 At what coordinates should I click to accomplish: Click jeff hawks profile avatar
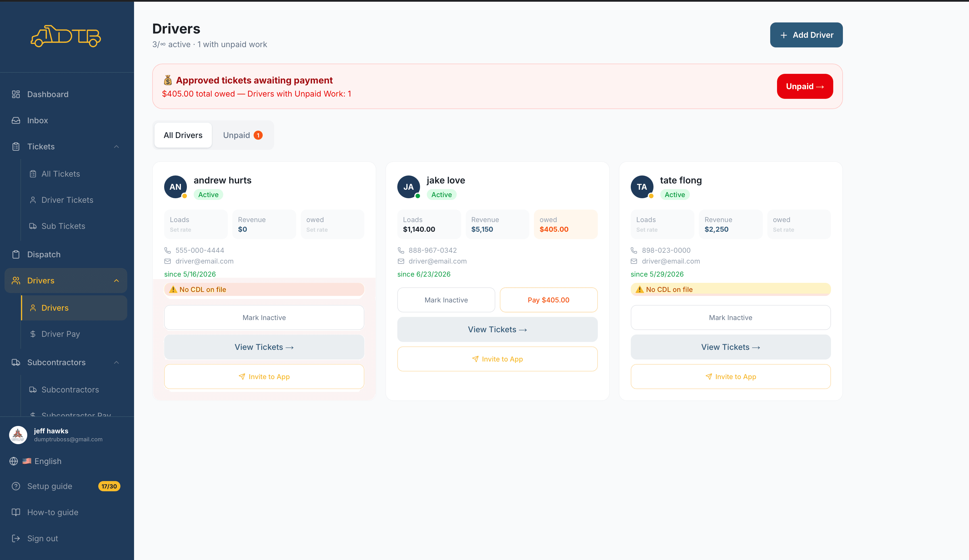click(18, 435)
